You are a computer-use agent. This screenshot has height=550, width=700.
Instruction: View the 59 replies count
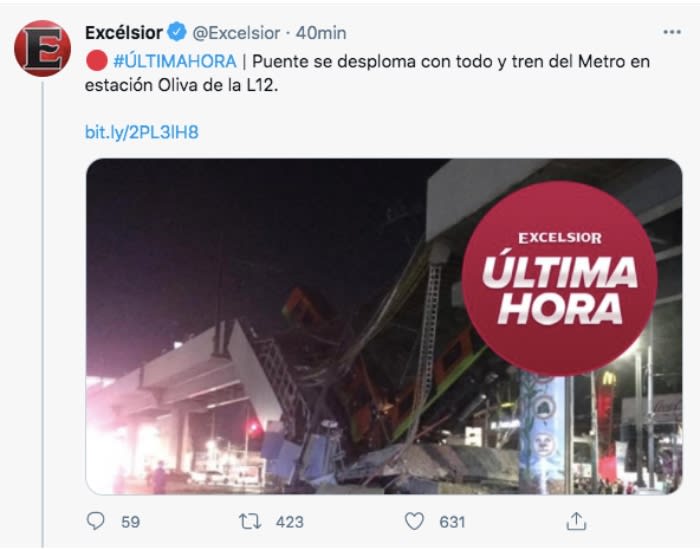(x=130, y=521)
